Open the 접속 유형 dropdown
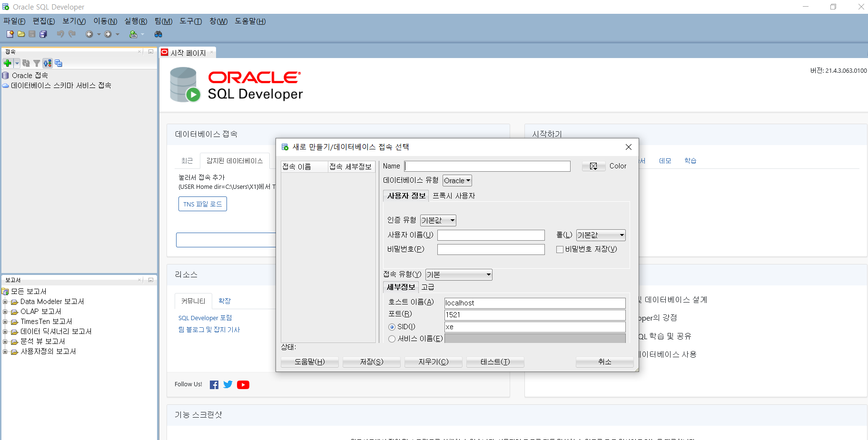This screenshot has width=868, height=440. [459, 274]
